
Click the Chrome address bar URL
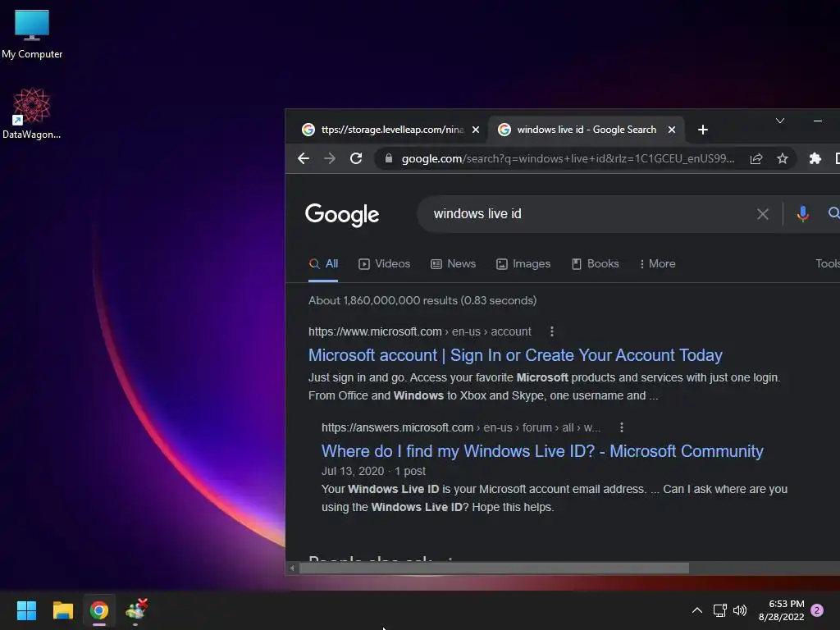click(x=568, y=158)
